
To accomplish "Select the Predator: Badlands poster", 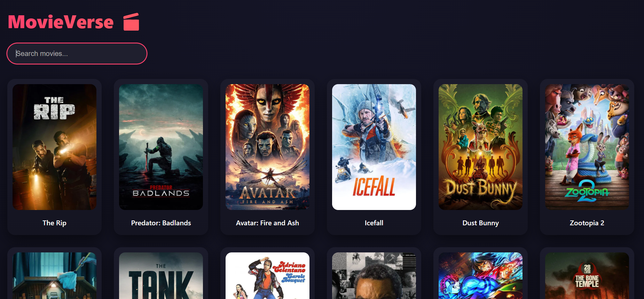I will click(161, 147).
